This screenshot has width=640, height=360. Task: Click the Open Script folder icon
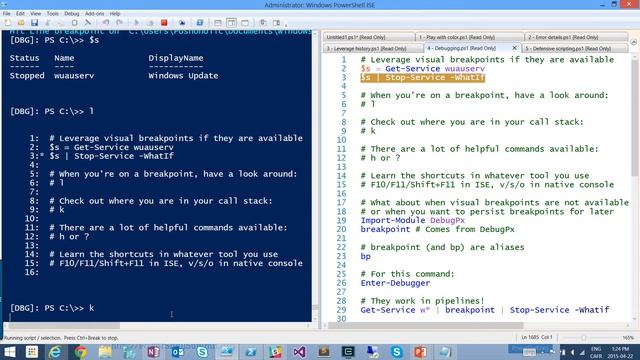click(x=21, y=23)
